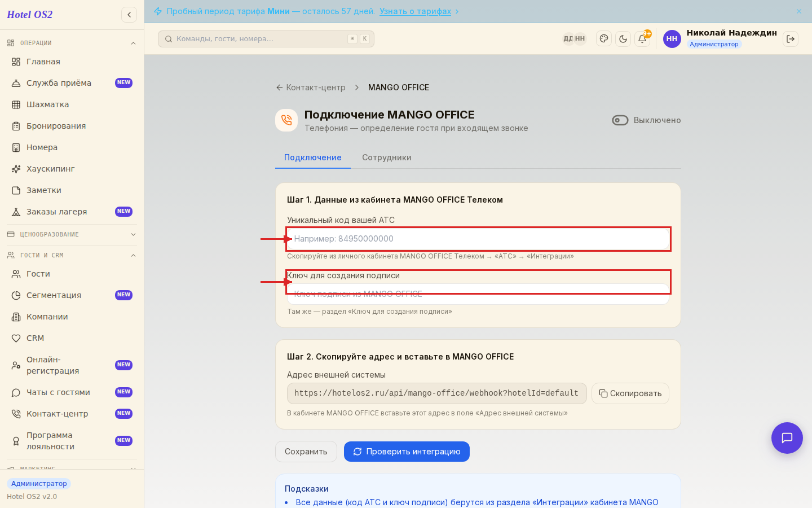Open Главная in sidebar

tap(72, 62)
